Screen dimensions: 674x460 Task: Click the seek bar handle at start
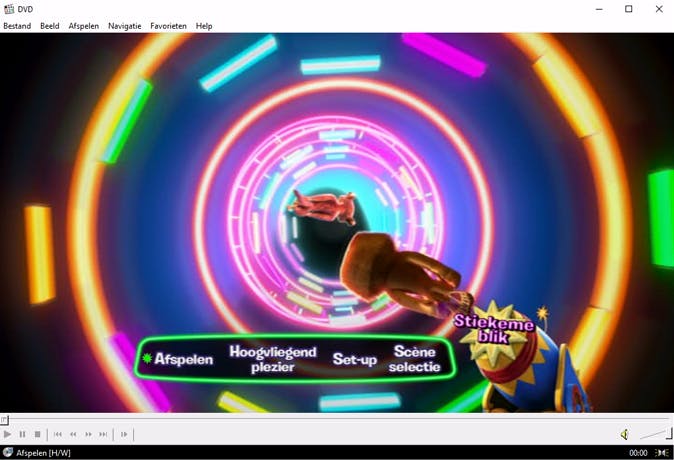click(x=4, y=420)
